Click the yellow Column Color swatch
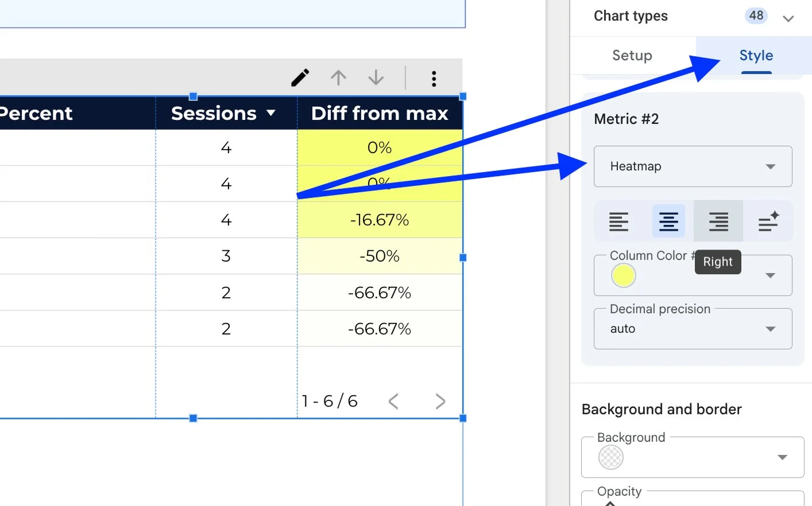Screen dimensions: 812x506 623,276
